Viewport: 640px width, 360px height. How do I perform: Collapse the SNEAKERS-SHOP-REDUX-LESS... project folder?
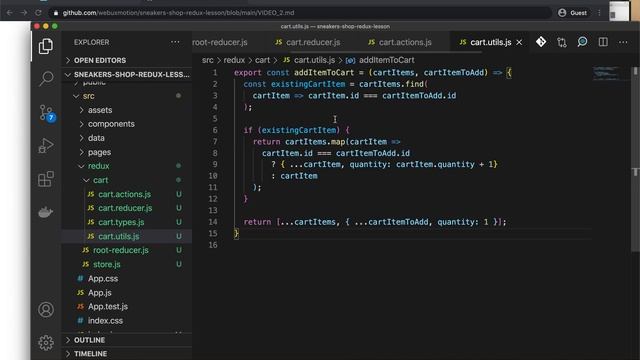coord(127,74)
